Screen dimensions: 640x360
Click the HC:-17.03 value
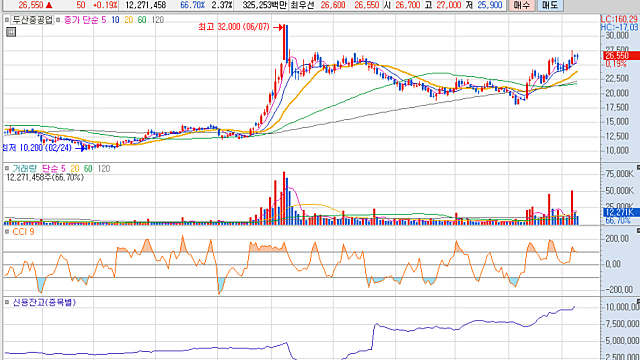click(x=619, y=27)
